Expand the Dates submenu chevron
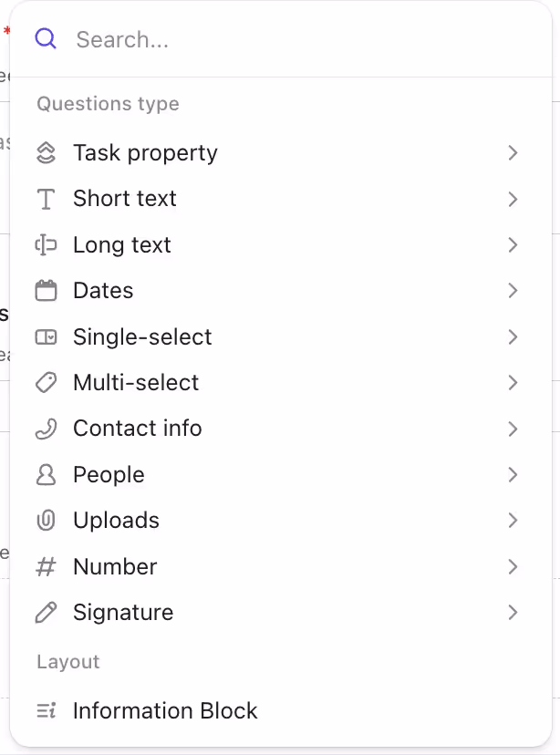 coord(512,290)
